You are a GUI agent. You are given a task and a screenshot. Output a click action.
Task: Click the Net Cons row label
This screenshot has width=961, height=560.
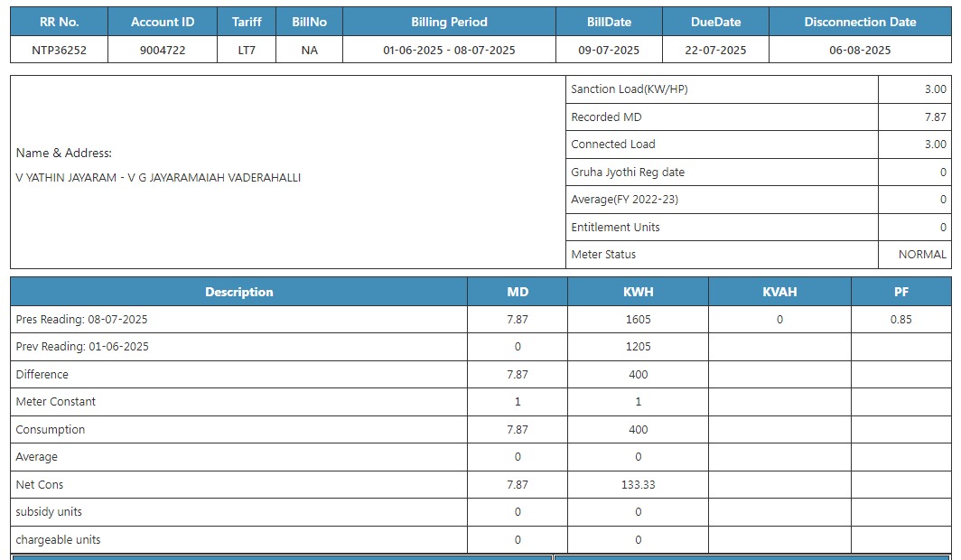[x=39, y=485]
